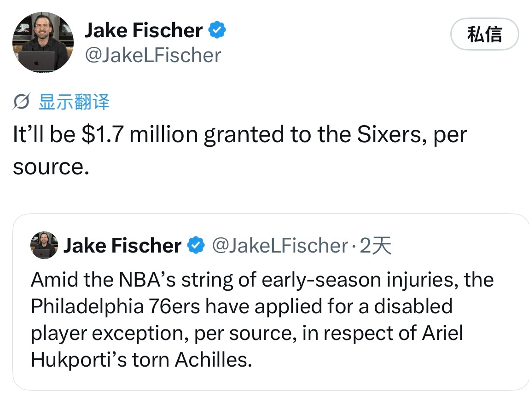This screenshot has width=529, height=420.
Task: Tap the 私信 message button
Action: [484, 34]
